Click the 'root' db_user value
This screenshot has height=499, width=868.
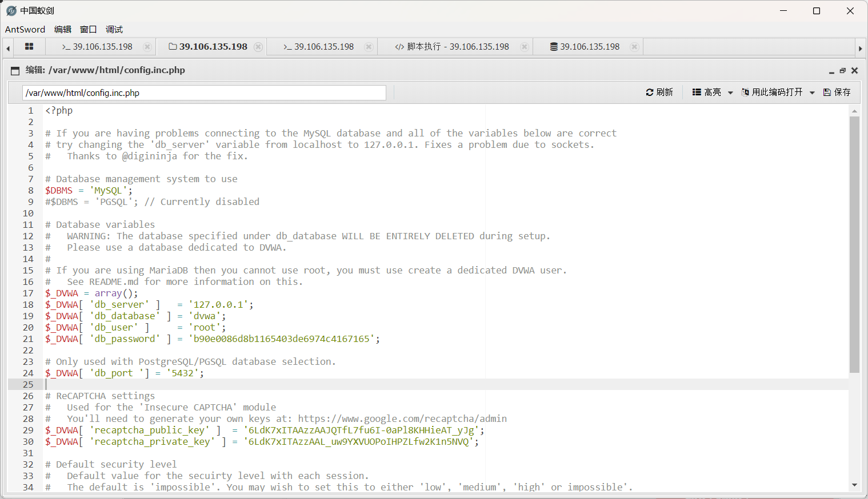(205, 327)
